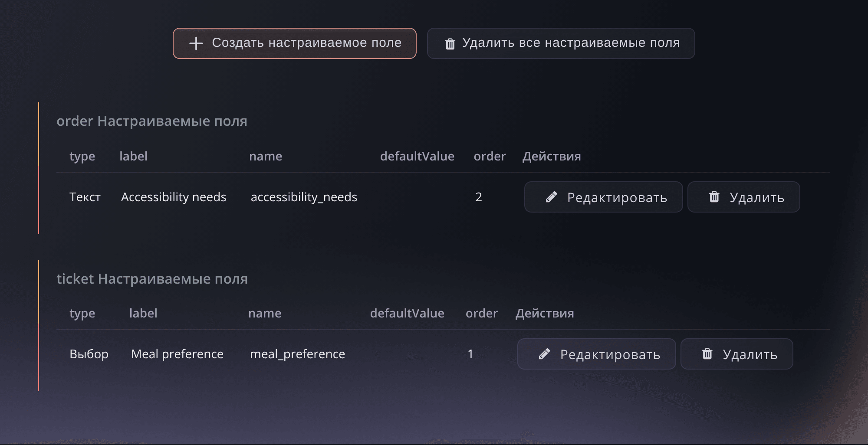Click trash icon in Meal preference row
This screenshot has height=445, width=868.
click(x=707, y=354)
